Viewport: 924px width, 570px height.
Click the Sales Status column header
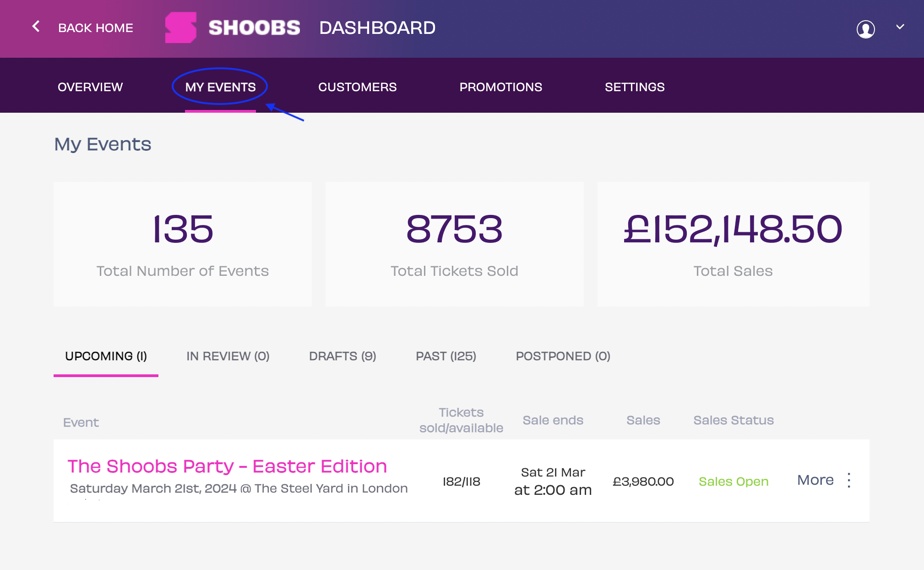[733, 420]
